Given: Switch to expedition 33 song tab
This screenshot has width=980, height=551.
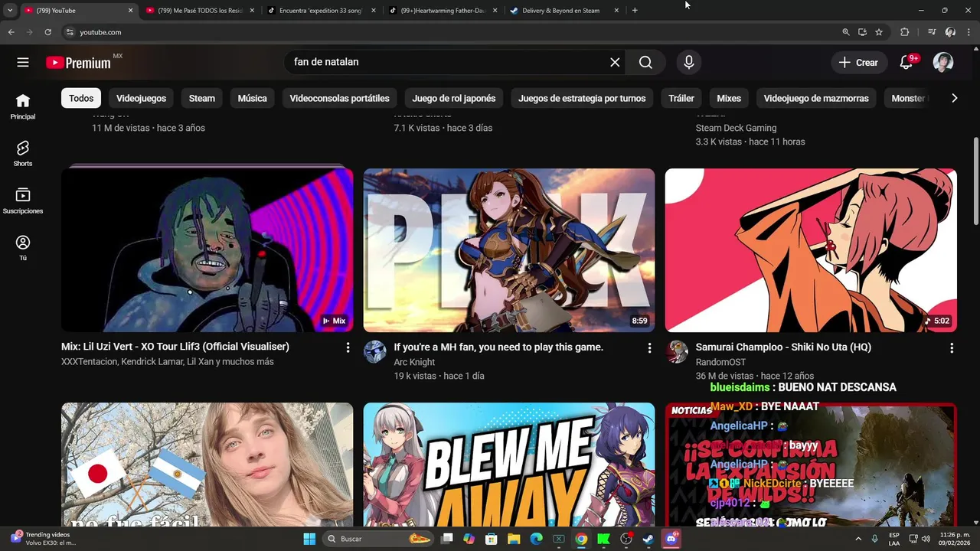Looking at the screenshot, I should point(321,11).
